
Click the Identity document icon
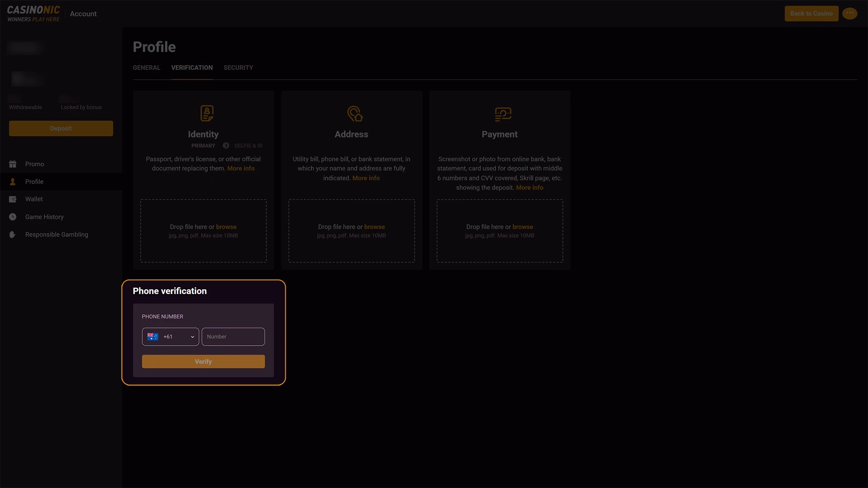tap(207, 113)
